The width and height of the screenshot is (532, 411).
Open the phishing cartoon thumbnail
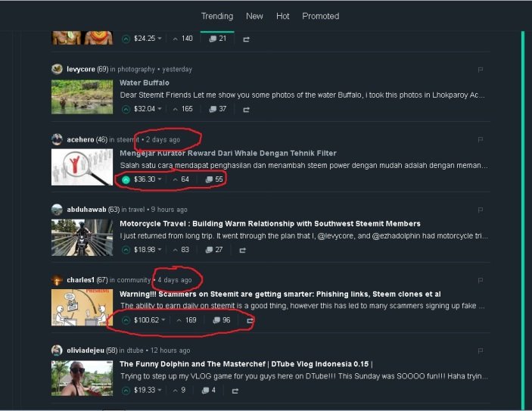[82, 307]
